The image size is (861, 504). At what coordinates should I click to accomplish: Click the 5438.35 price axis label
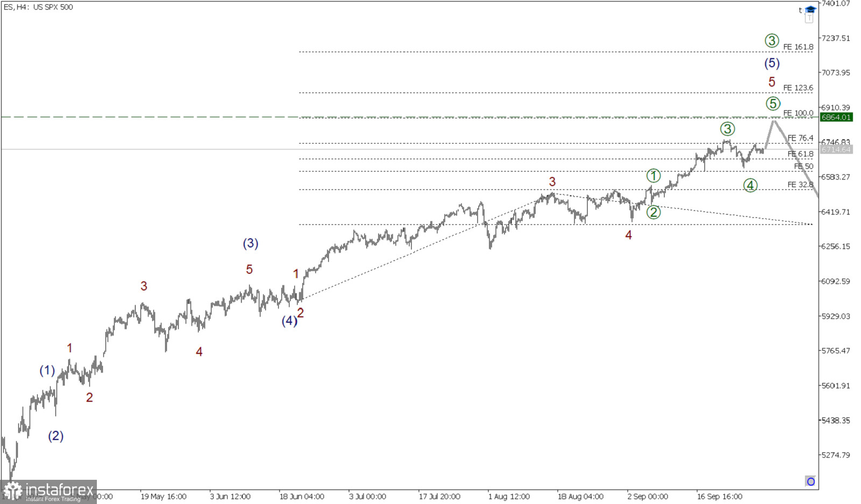(836, 421)
